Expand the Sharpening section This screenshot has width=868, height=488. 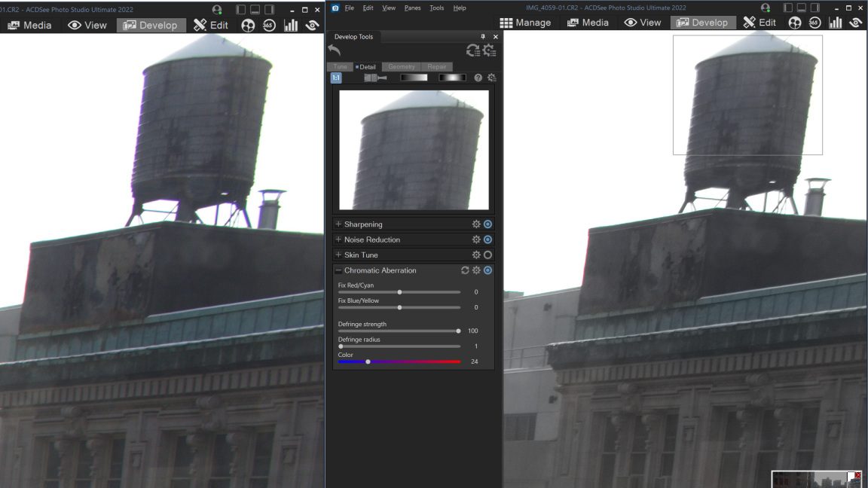tap(339, 224)
